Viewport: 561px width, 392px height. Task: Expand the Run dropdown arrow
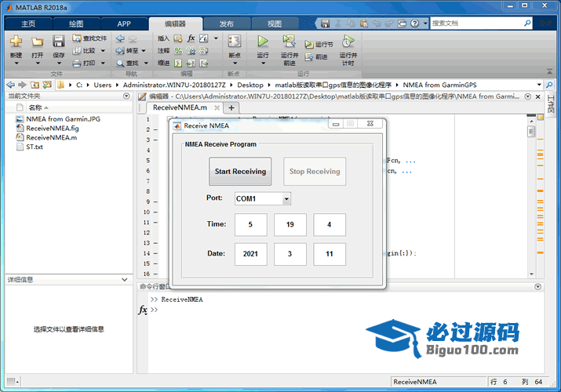pyautogui.click(x=263, y=64)
